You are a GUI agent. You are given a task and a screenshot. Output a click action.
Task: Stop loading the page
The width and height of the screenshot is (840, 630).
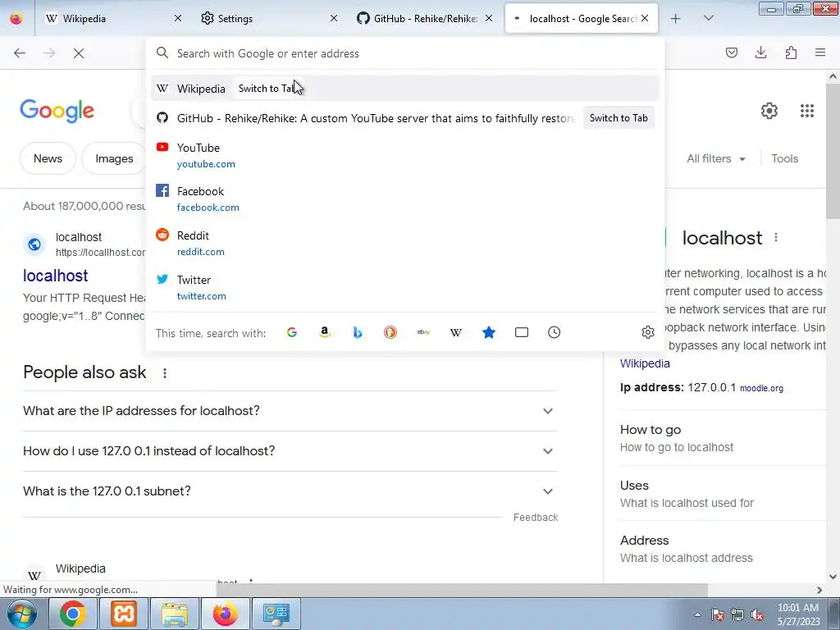click(79, 53)
